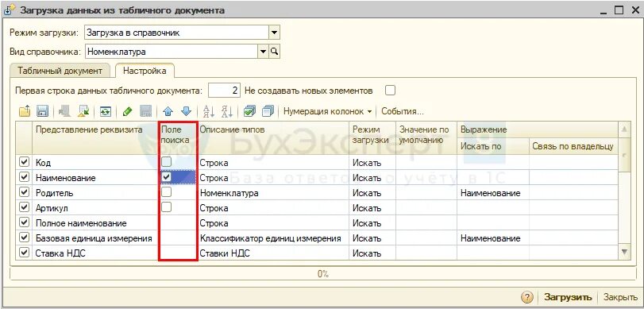Click the window title document icon

(10, 10)
